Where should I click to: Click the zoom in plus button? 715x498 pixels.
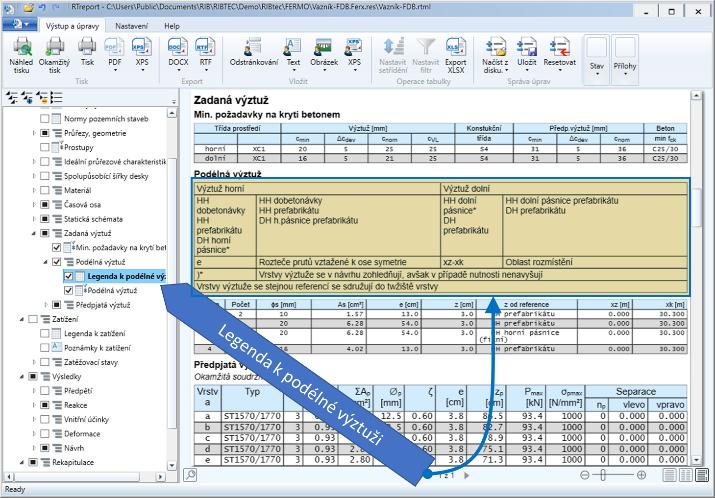coord(641,475)
